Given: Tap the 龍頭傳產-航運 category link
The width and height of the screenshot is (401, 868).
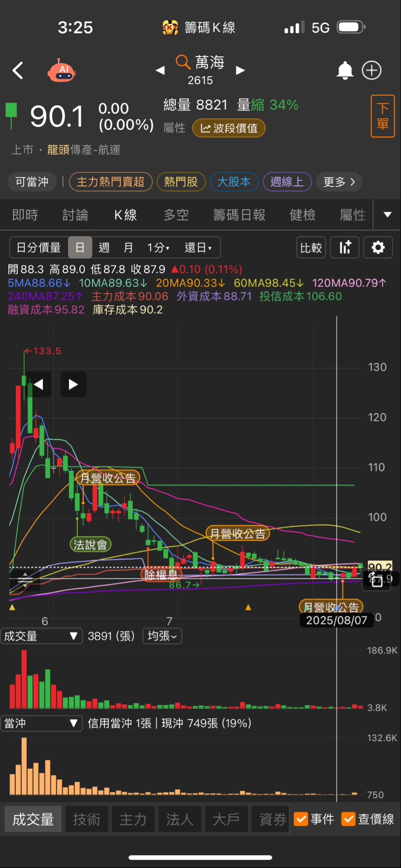Looking at the screenshot, I should tap(84, 150).
